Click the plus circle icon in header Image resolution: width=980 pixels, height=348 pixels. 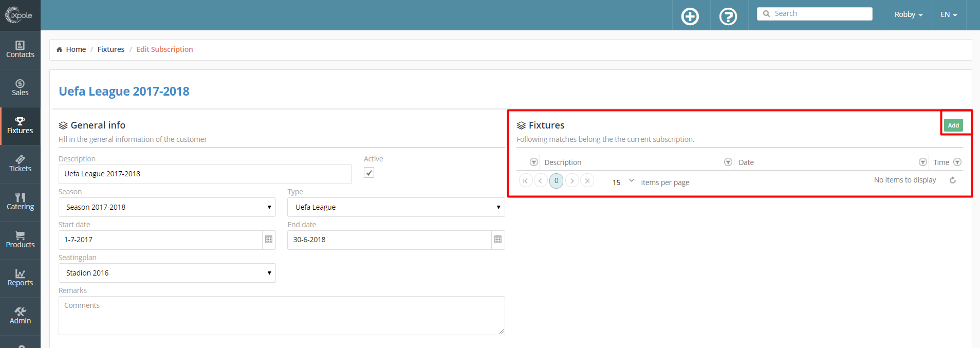(690, 16)
